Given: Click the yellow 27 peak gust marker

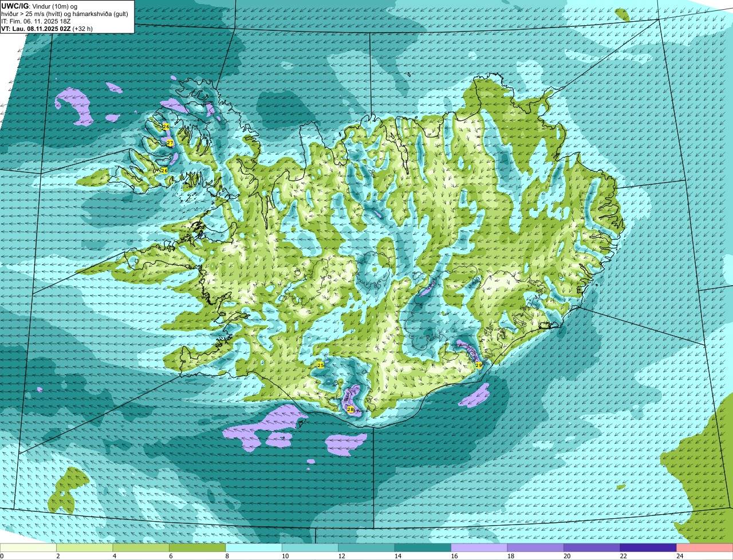Looking at the screenshot, I should (170, 143).
